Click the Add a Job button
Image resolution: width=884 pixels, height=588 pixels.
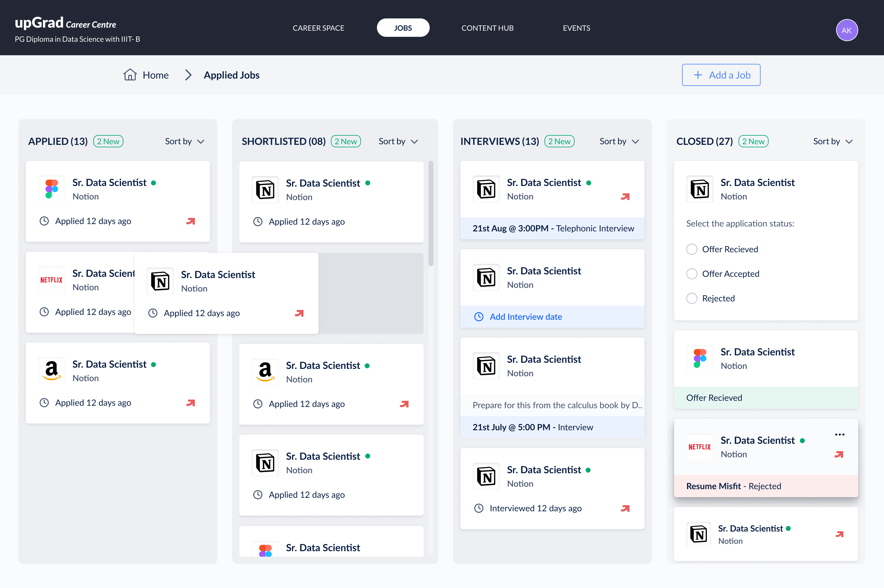(721, 75)
